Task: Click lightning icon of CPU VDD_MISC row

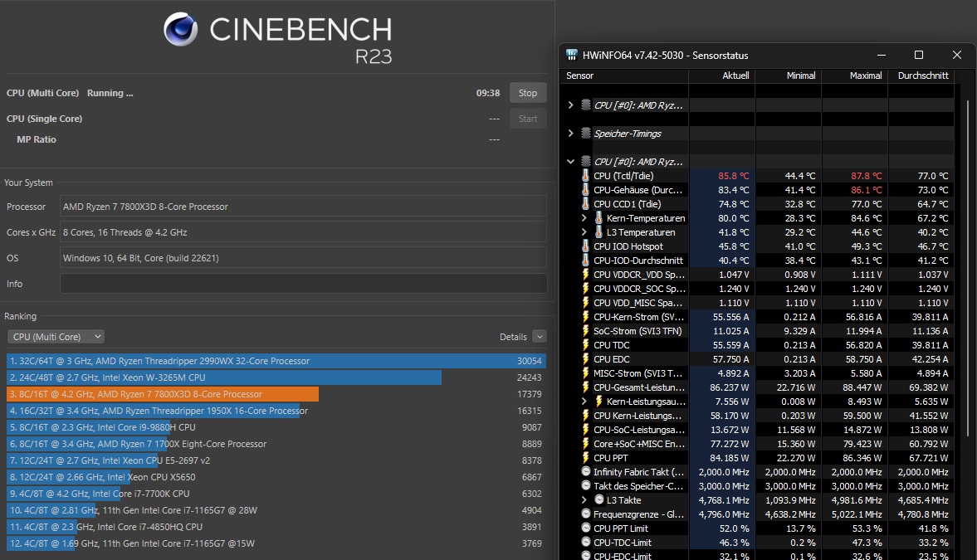Action: [586, 303]
